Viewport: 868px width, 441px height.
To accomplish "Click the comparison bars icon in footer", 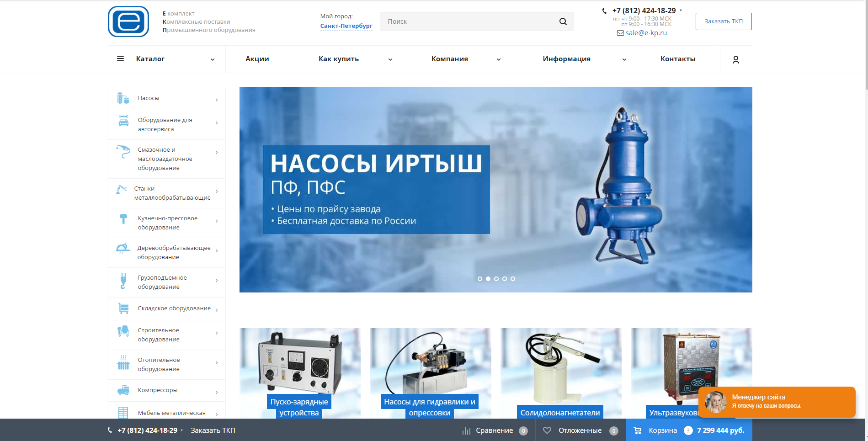I will coord(466,430).
